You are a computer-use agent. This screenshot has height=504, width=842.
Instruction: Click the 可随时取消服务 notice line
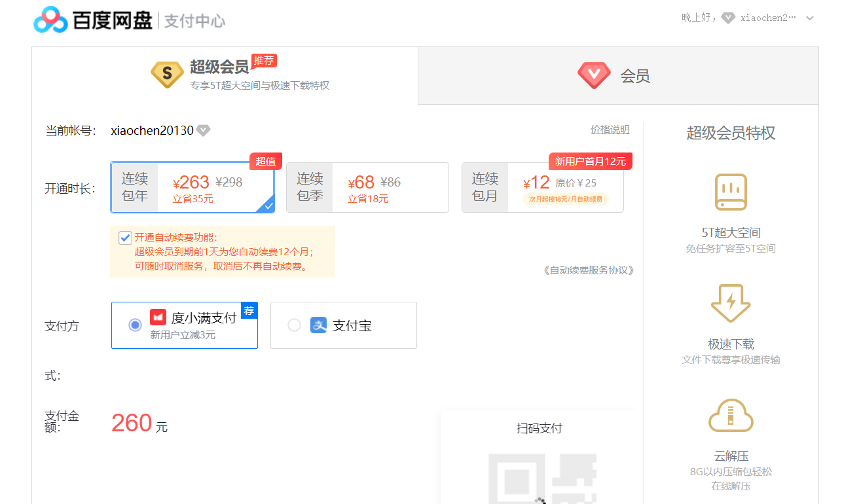coord(221,266)
